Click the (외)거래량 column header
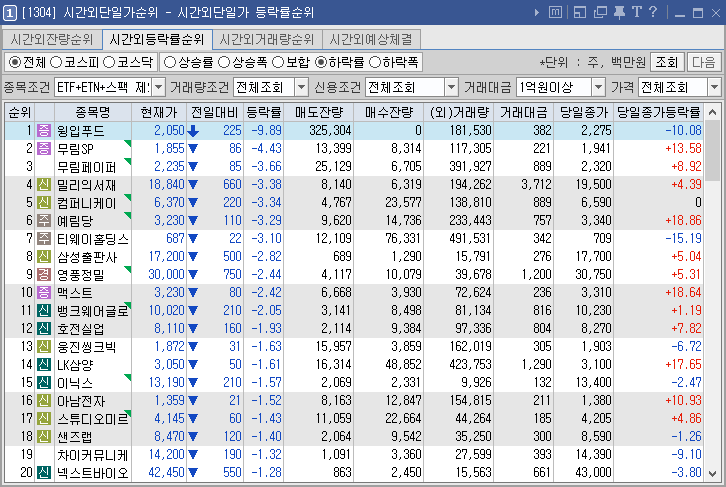Viewport: 726px width, 487px height. pos(458,112)
